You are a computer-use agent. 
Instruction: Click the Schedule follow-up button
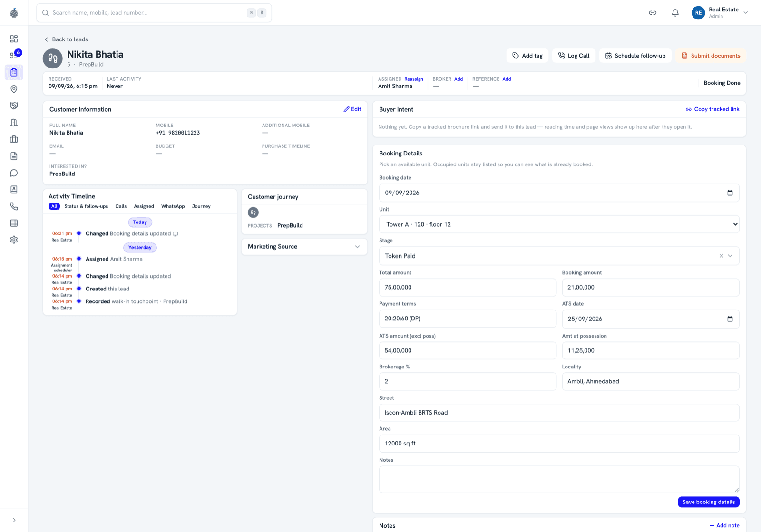coord(635,56)
